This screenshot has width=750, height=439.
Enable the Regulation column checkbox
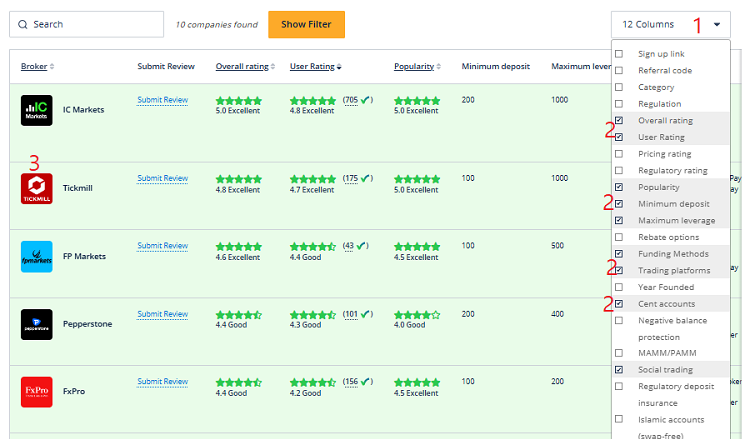click(x=619, y=104)
